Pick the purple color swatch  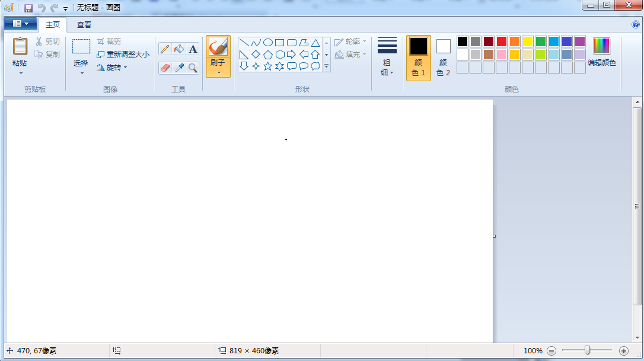coord(580,41)
